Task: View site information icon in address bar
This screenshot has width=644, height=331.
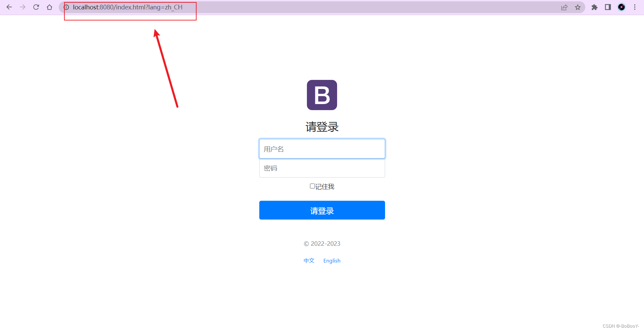Action: (66, 7)
